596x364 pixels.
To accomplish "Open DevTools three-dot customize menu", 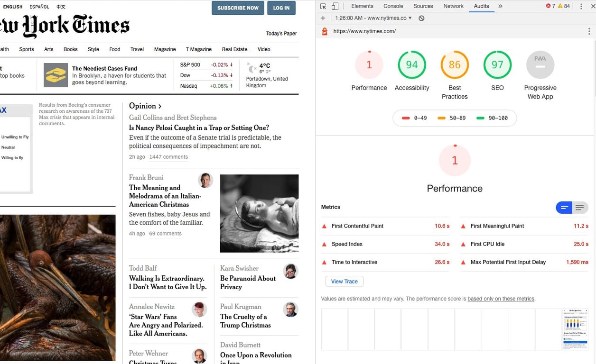I will pos(581,6).
